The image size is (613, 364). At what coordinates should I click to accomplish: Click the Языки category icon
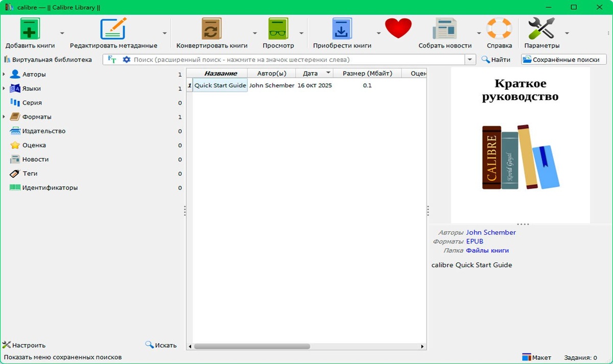[15, 88]
